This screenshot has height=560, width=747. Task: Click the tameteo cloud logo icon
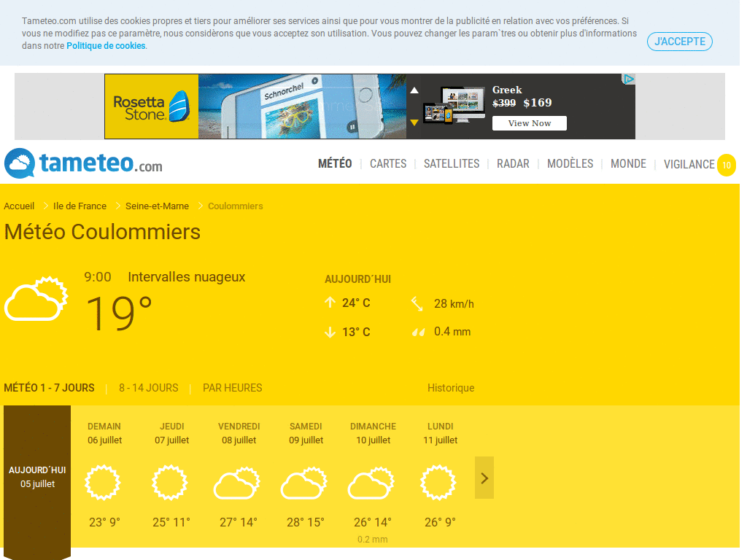20,163
